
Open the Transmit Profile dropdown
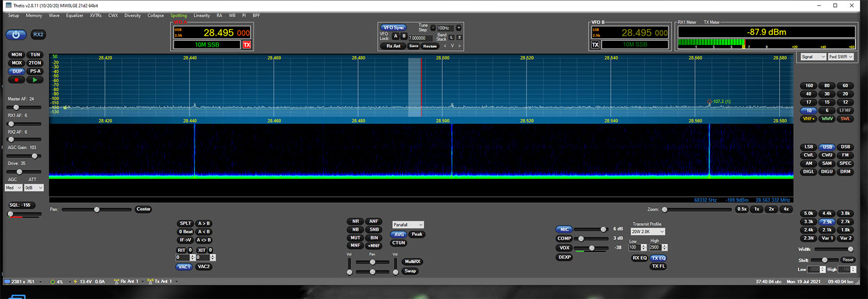pyautogui.click(x=648, y=232)
